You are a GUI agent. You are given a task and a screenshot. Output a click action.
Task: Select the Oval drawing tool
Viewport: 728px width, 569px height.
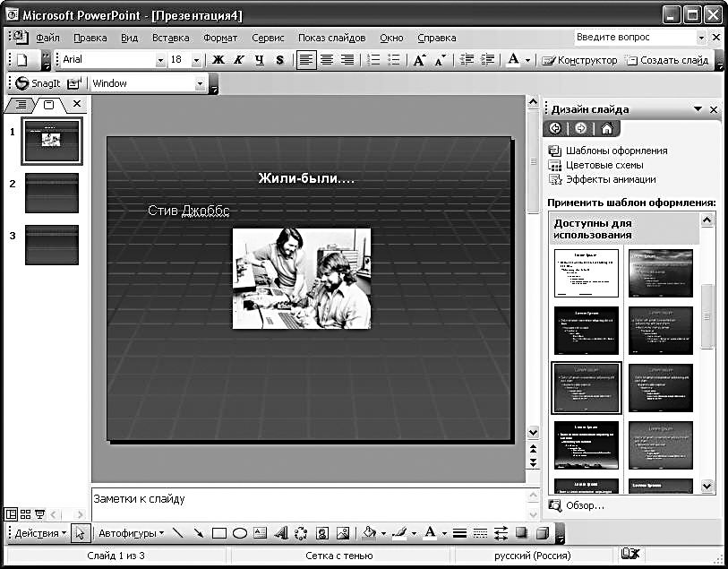point(240,533)
